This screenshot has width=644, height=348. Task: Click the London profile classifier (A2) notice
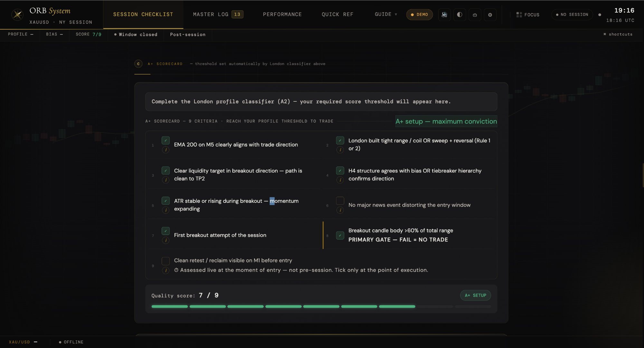coord(321,102)
